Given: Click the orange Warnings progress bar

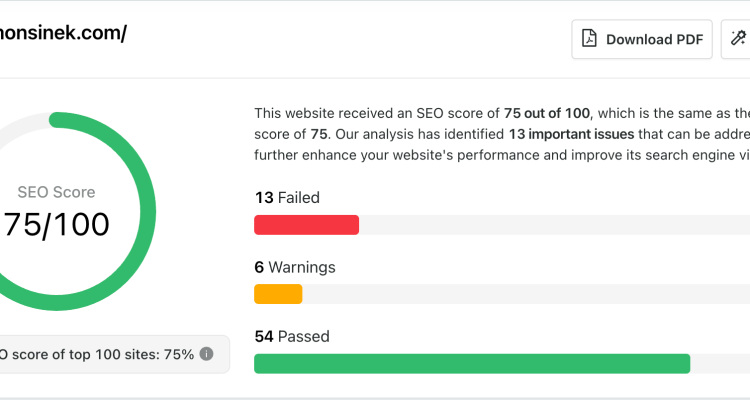Looking at the screenshot, I should click(278, 294).
